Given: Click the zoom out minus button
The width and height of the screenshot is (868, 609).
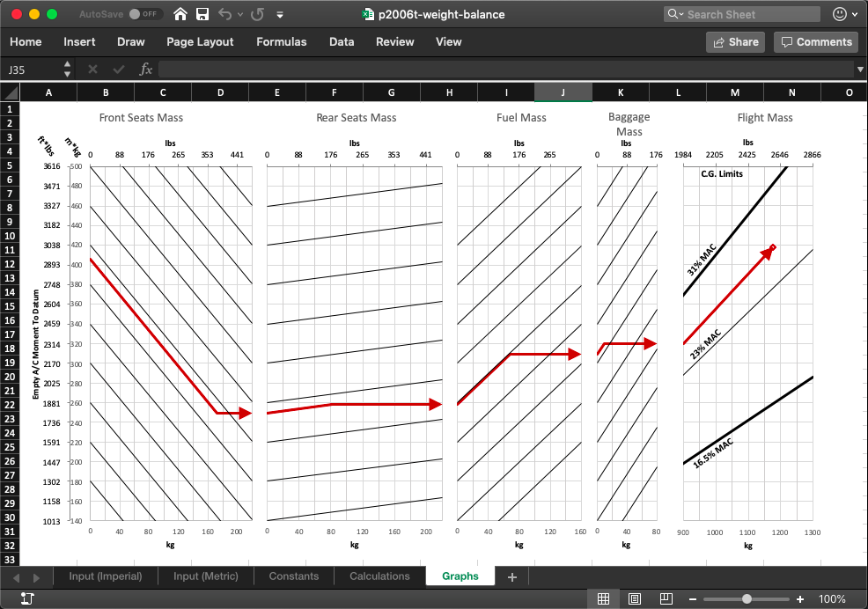Looking at the screenshot, I should pyautogui.click(x=693, y=599).
